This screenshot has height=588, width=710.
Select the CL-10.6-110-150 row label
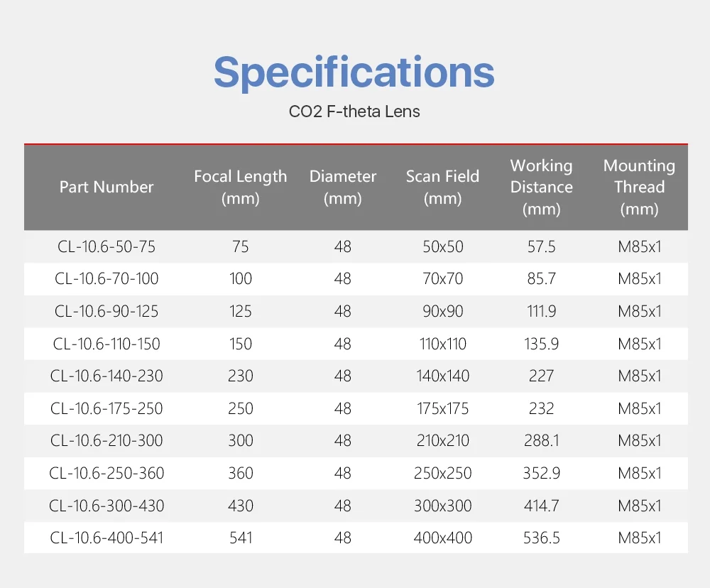(x=106, y=344)
